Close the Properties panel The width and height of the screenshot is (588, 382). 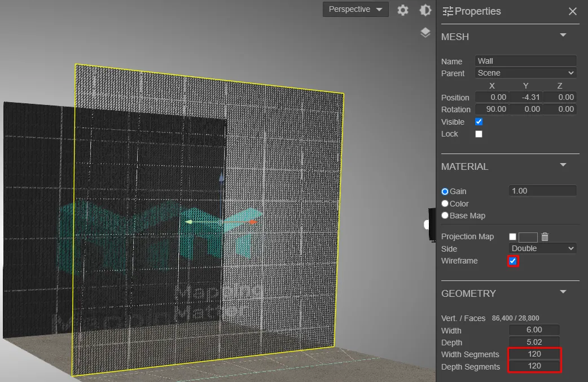click(572, 11)
